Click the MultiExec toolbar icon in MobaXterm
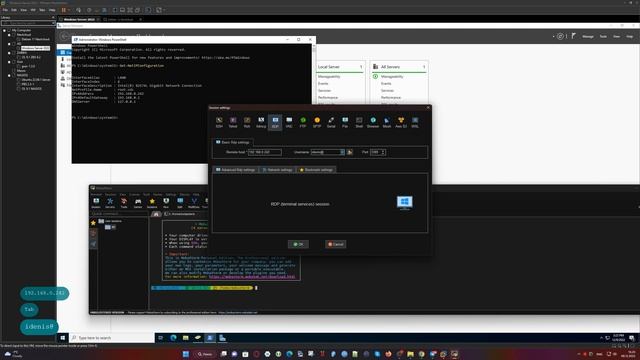Viewport: 640px width, 360px height. point(194,203)
